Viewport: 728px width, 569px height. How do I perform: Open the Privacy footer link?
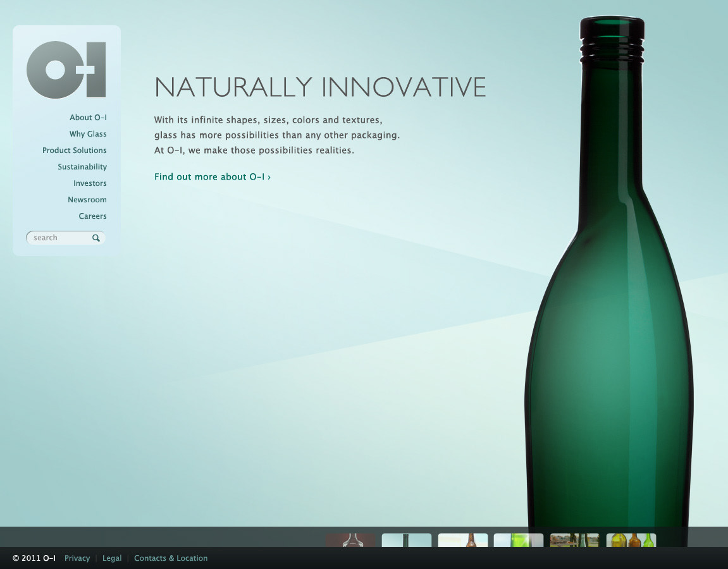[77, 558]
